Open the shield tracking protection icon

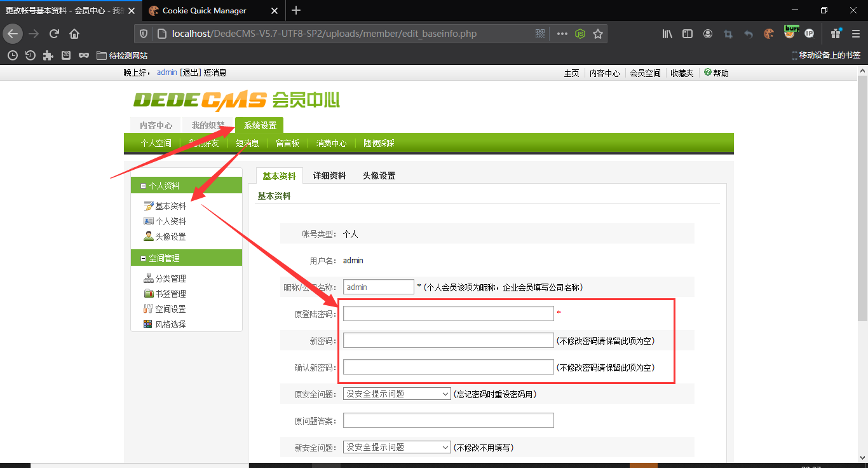tap(144, 34)
